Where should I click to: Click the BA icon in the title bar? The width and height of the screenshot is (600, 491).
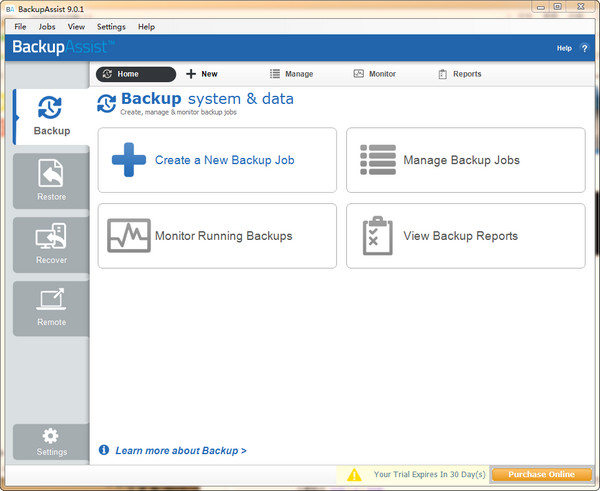point(10,9)
